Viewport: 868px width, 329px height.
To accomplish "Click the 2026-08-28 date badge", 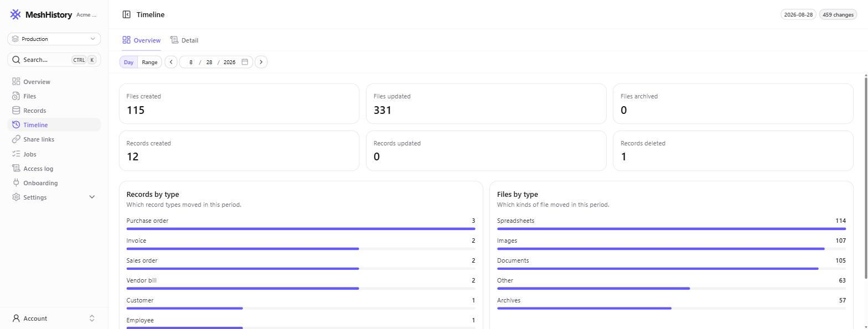I will pyautogui.click(x=798, y=14).
